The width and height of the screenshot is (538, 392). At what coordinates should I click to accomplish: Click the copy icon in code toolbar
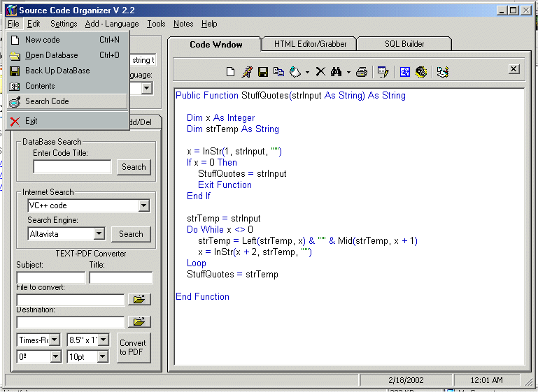pyautogui.click(x=278, y=71)
